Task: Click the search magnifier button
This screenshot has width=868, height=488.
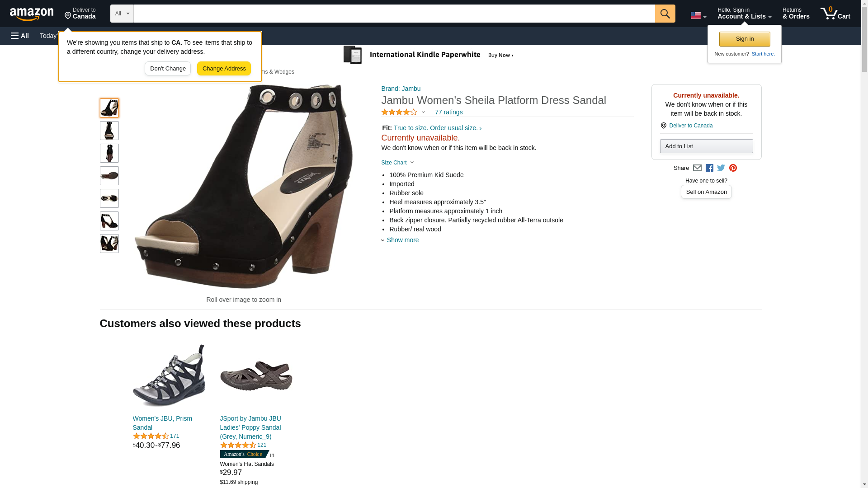Action: pos(665,14)
